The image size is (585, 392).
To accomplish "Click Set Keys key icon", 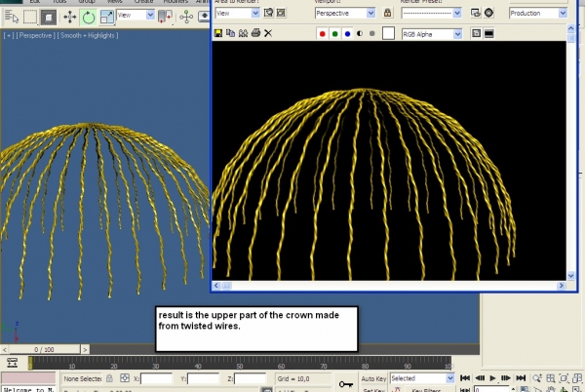I will [346, 384].
